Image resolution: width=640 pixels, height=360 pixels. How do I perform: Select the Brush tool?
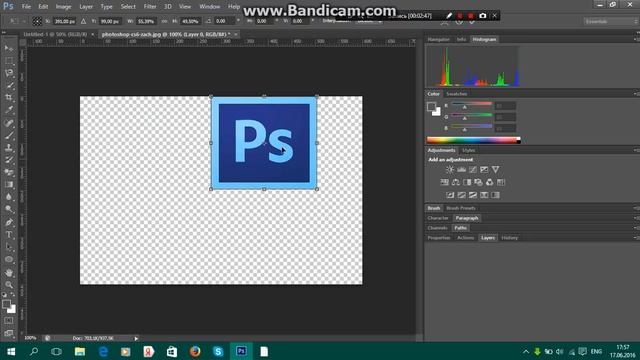point(9,135)
